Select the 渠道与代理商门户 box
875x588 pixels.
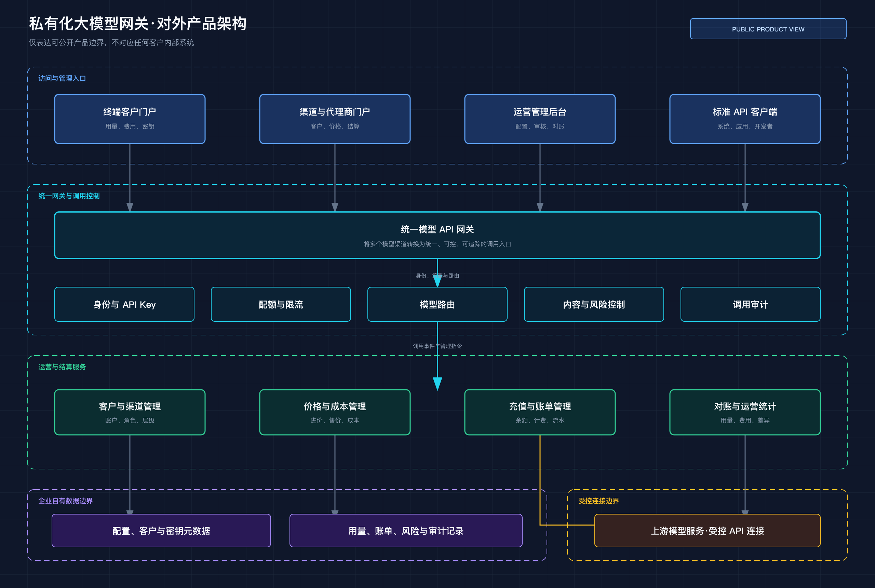(x=335, y=119)
